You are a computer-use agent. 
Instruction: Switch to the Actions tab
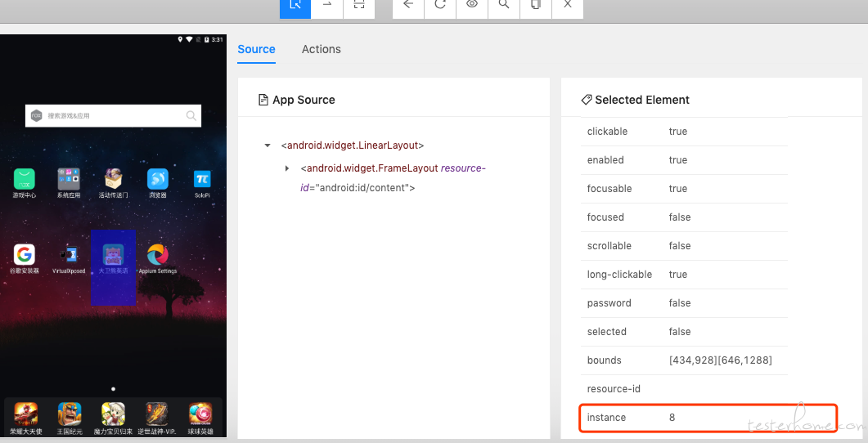[x=321, y=49]
